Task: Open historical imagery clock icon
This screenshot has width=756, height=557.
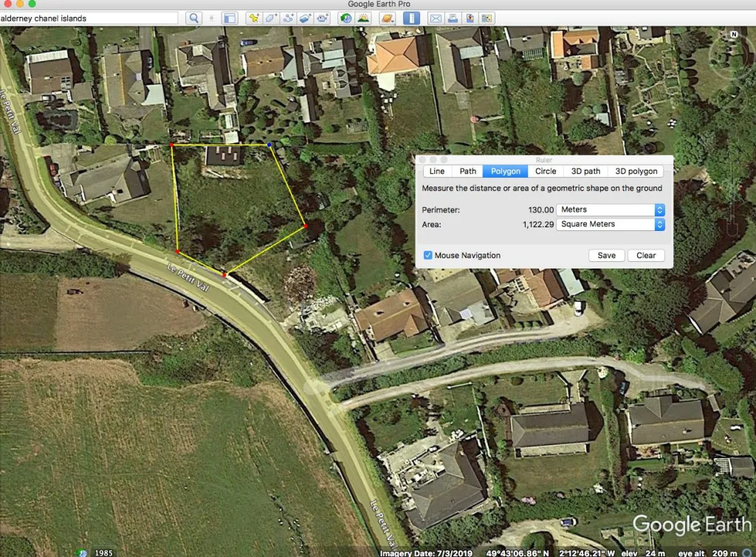Action: [x=346, y=18]
